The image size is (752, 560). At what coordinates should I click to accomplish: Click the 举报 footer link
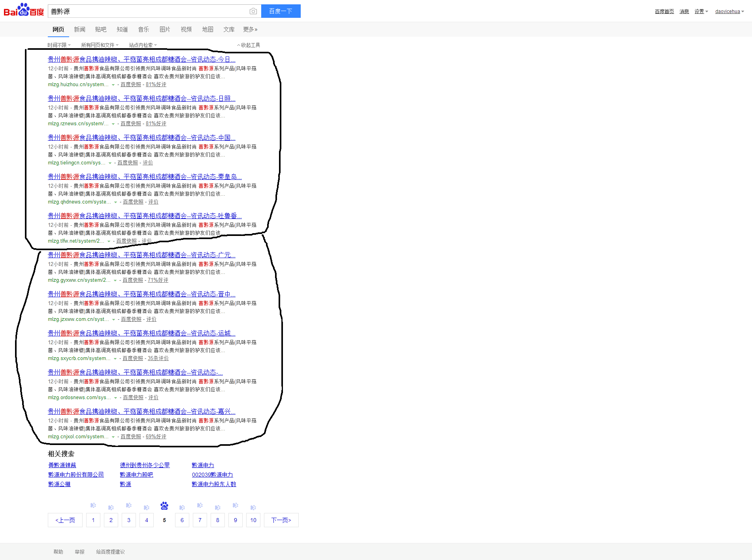click(x=80, y=552)
